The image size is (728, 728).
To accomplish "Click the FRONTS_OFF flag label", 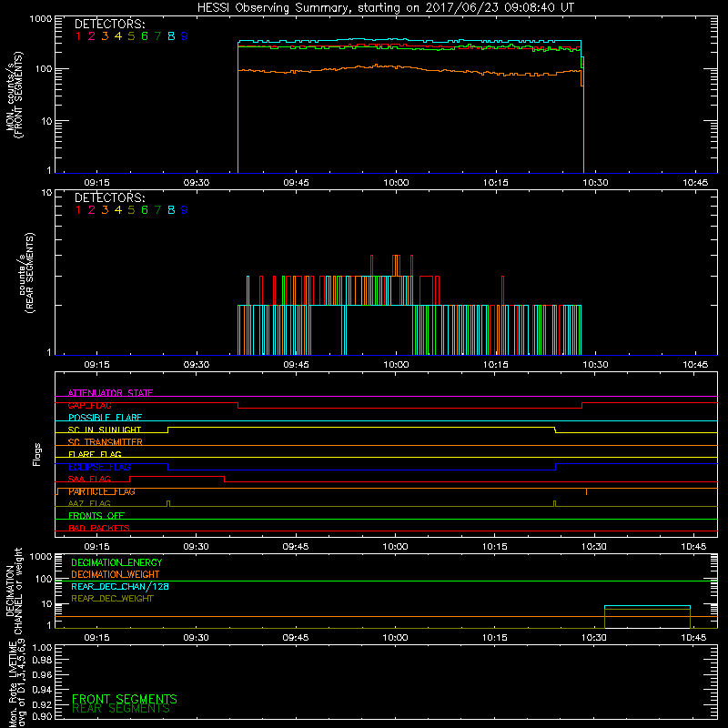I will 96,516.
